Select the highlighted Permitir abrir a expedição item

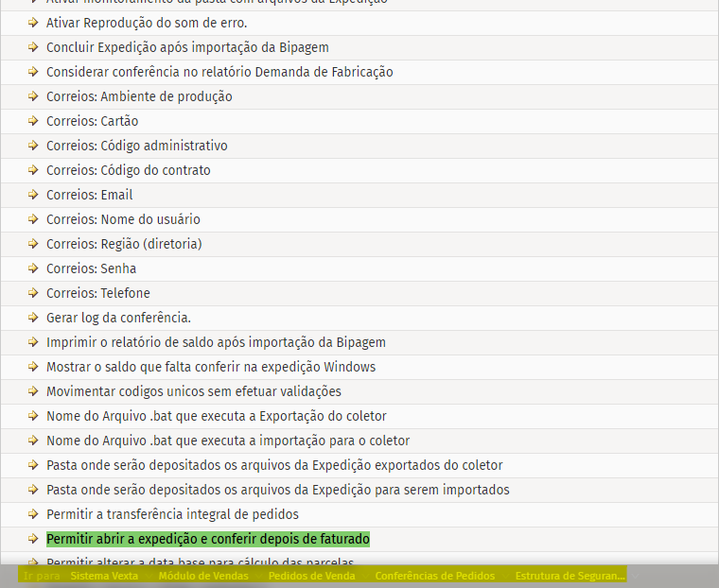[x=207, y=539]
